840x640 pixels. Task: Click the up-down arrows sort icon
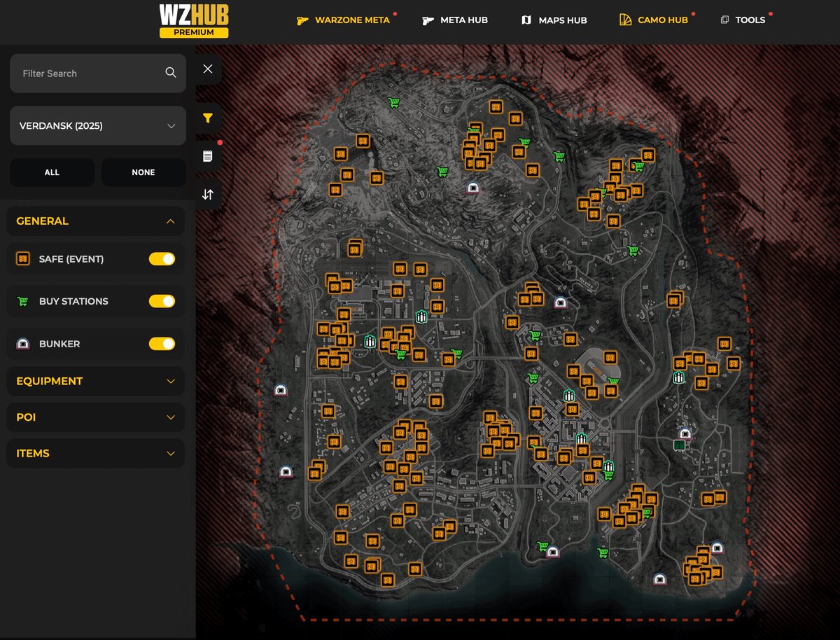208,194
